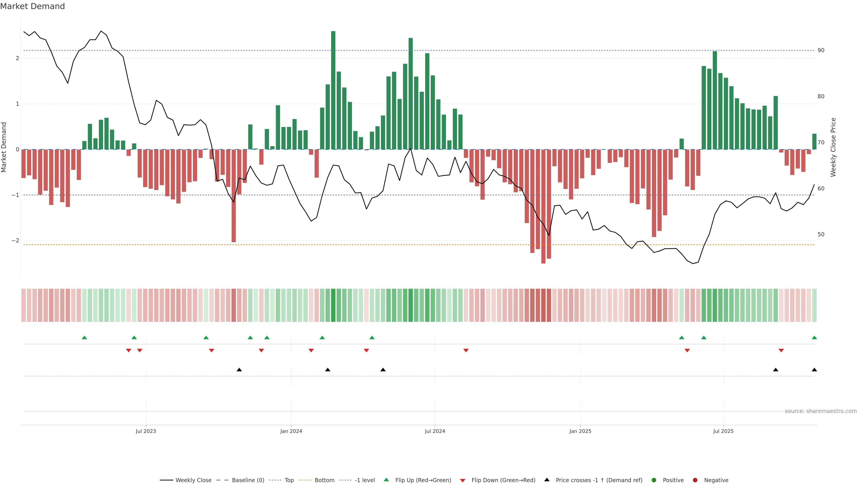
Task: Click the green Positive legend dot
Action: click(654, 480)
